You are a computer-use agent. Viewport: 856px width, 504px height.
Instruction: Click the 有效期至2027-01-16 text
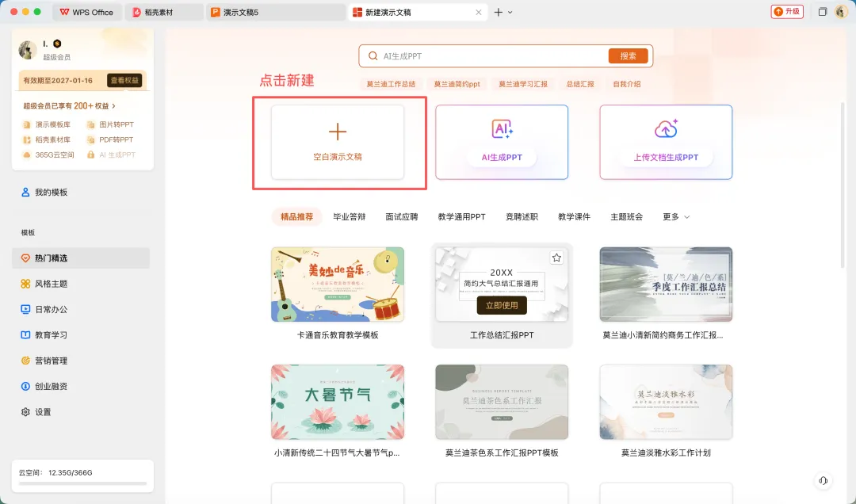tap(58, 80)
